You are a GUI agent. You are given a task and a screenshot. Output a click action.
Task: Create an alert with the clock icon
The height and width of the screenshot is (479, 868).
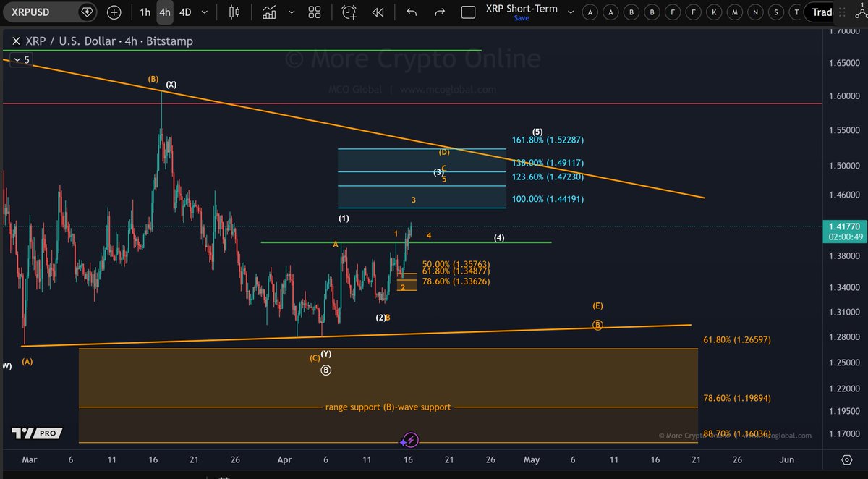tap(349, 12)
